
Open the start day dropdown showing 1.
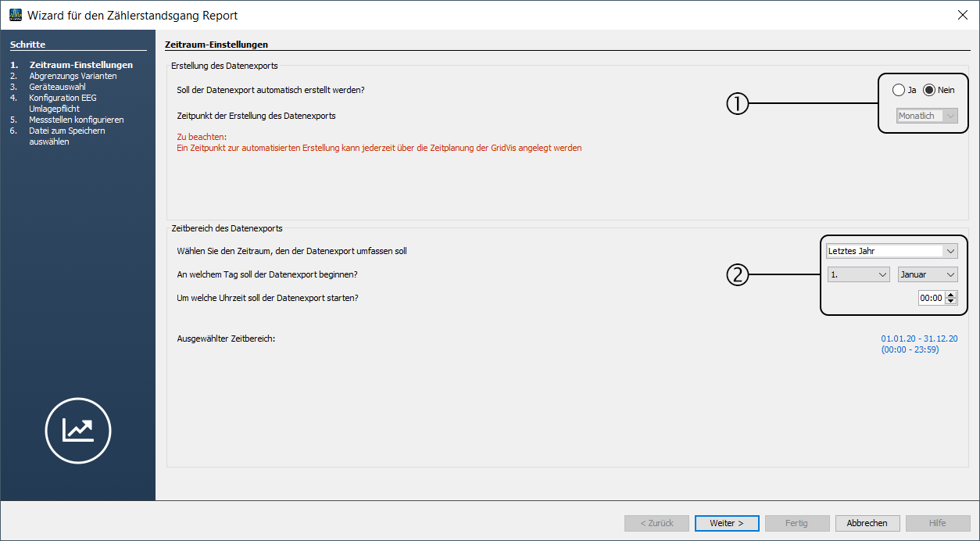coord(859,274)
